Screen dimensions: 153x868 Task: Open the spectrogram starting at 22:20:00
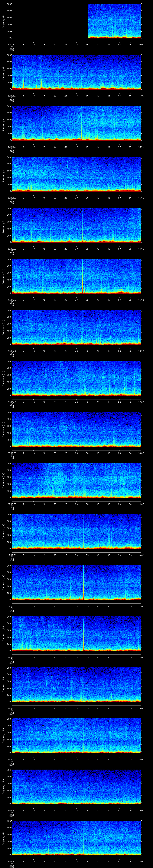77,583
